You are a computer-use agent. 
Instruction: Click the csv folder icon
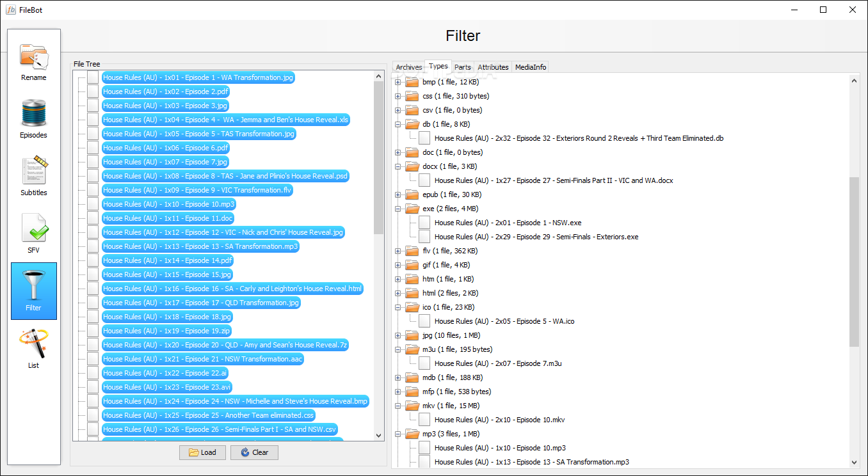[412, 110]
